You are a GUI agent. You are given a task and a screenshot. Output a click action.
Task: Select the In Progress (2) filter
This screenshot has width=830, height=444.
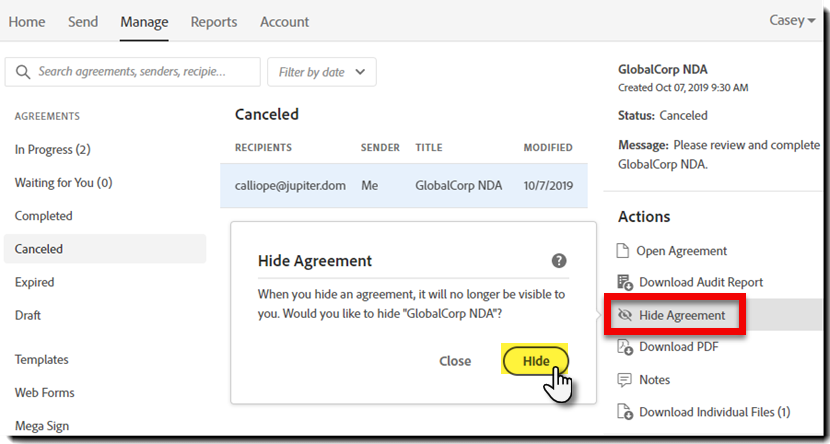pyautogui.click(x=52, y=150)
